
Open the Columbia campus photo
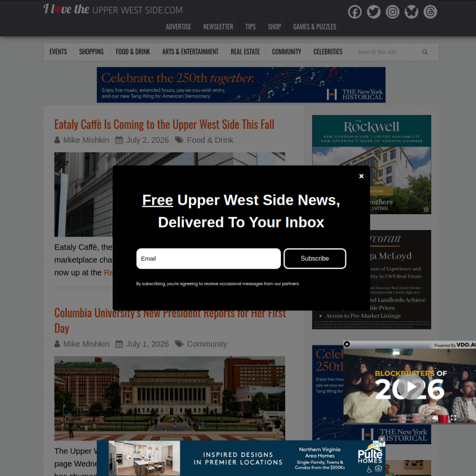(170, 398)
